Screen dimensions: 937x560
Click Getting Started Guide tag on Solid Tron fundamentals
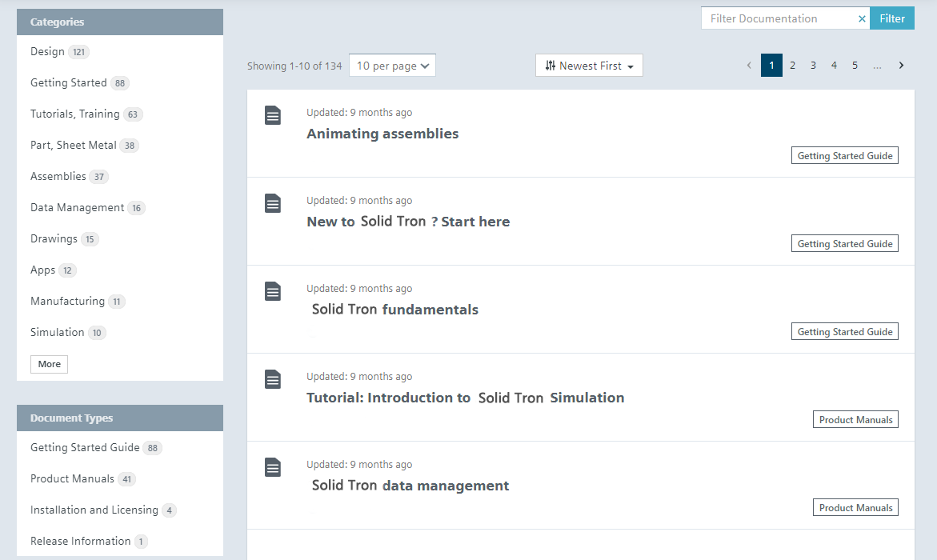844,331
